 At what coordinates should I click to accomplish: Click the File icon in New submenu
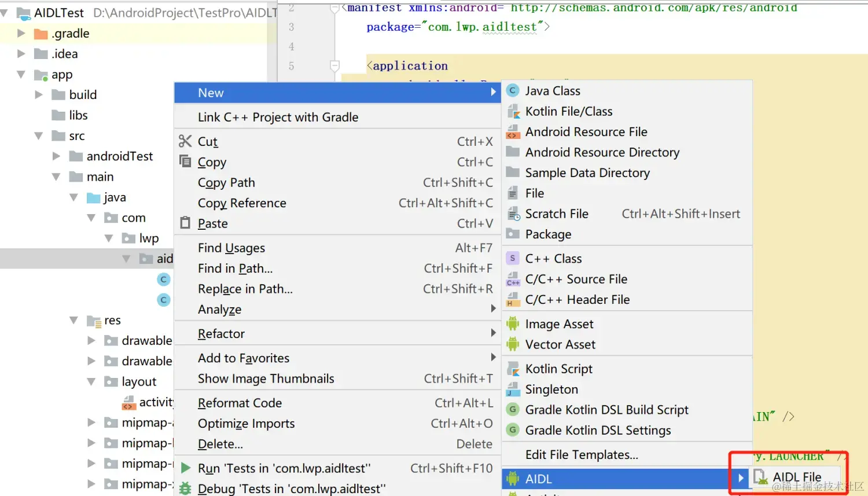tap(513, 193)
